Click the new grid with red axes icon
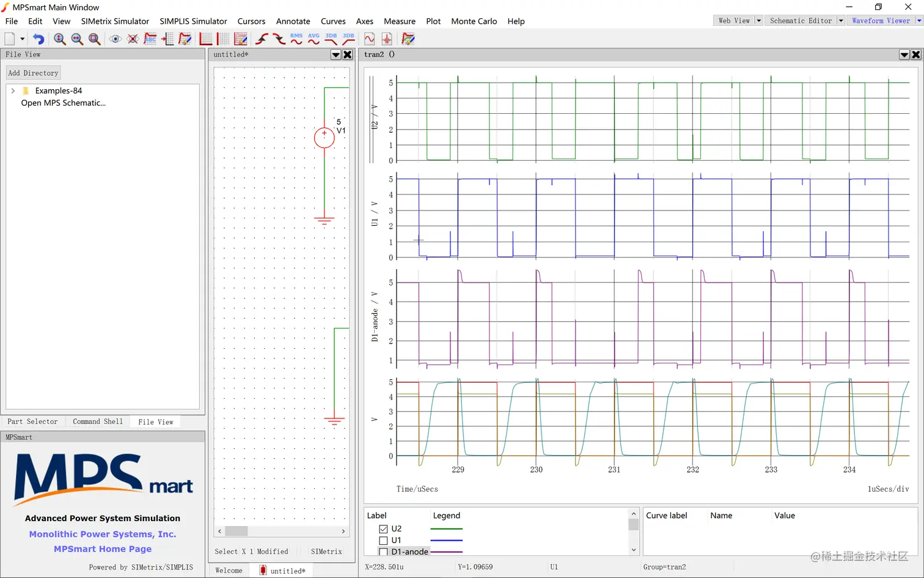Screen dimensions: 924x578 [x=206, y=39]
